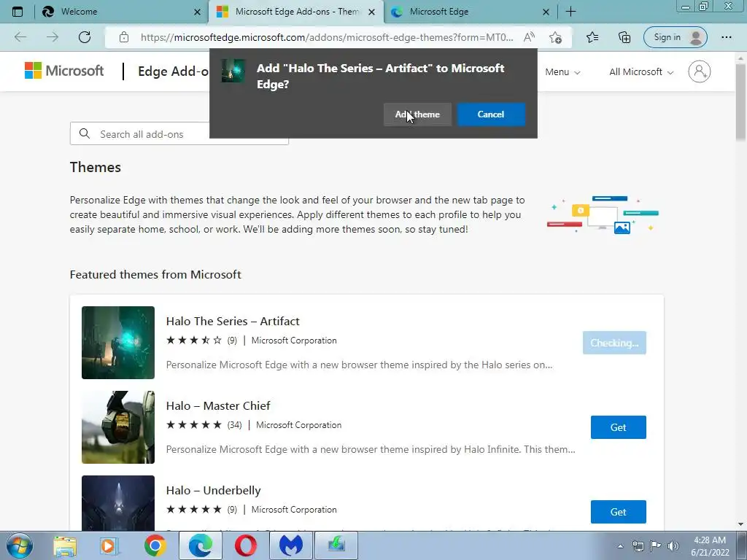Viewport: 747px width, 560px height.
Task: Click the Checking... button for Artifact theme
Action: click(x=614, y=343)
